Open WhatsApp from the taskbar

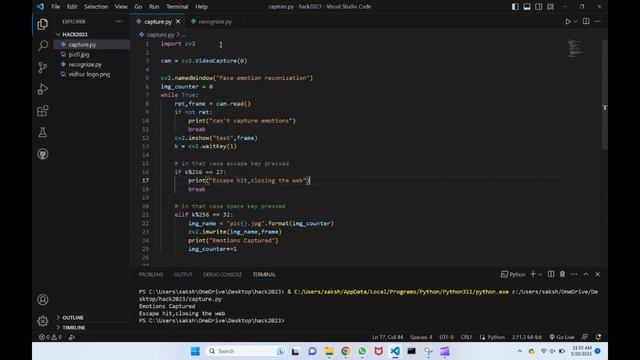coord(362,351)
